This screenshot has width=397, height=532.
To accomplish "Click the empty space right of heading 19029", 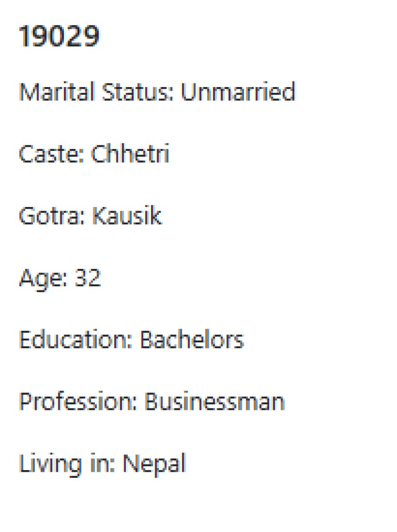I will pos(251,36).
